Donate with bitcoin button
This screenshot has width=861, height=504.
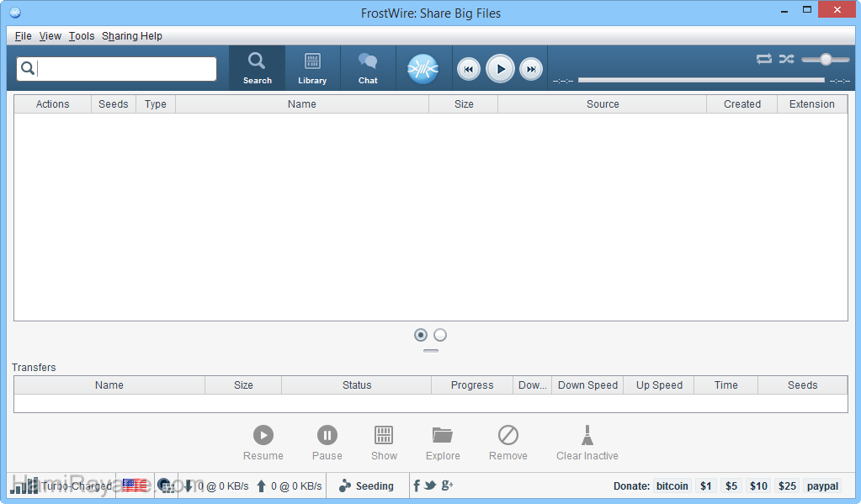click(672, 485)
